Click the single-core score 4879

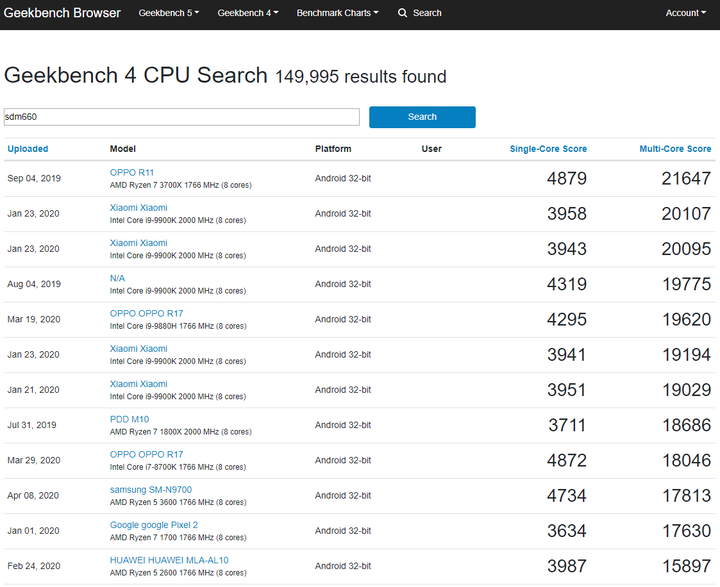567,179
